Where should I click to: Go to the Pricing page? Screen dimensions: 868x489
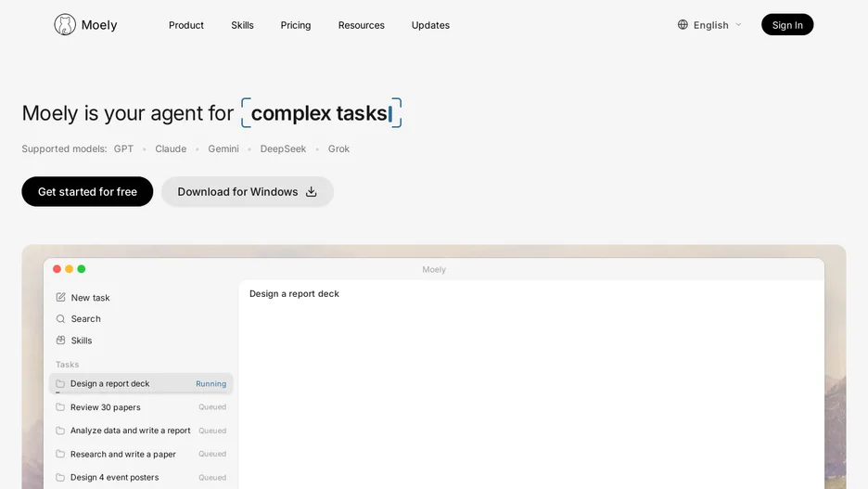(296, 25)
